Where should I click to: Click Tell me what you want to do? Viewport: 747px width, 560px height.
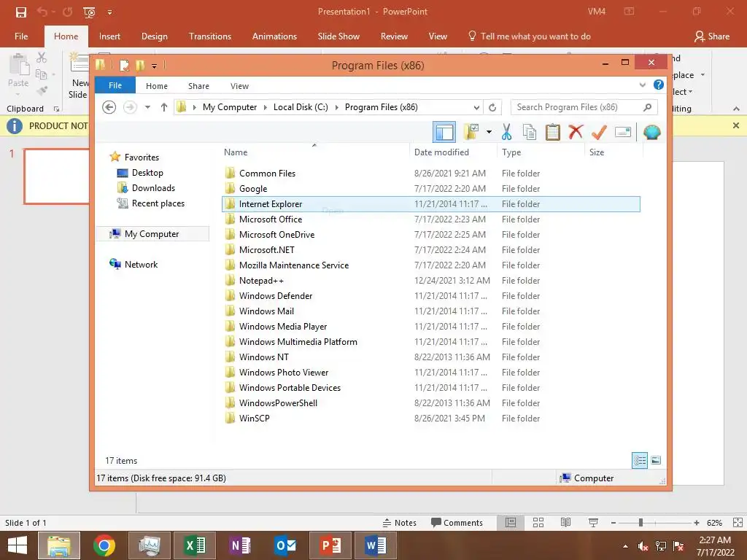click(530, 36)
